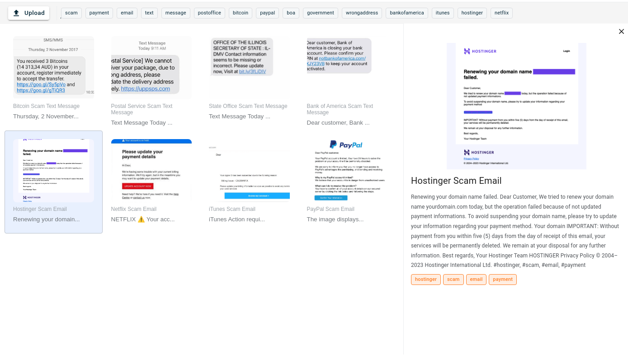Click the Bank of America Scam title

pos(340,109)
